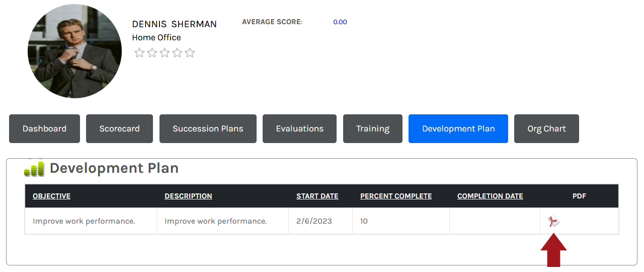Select the Development Plan tab

[x=458, y=128]
